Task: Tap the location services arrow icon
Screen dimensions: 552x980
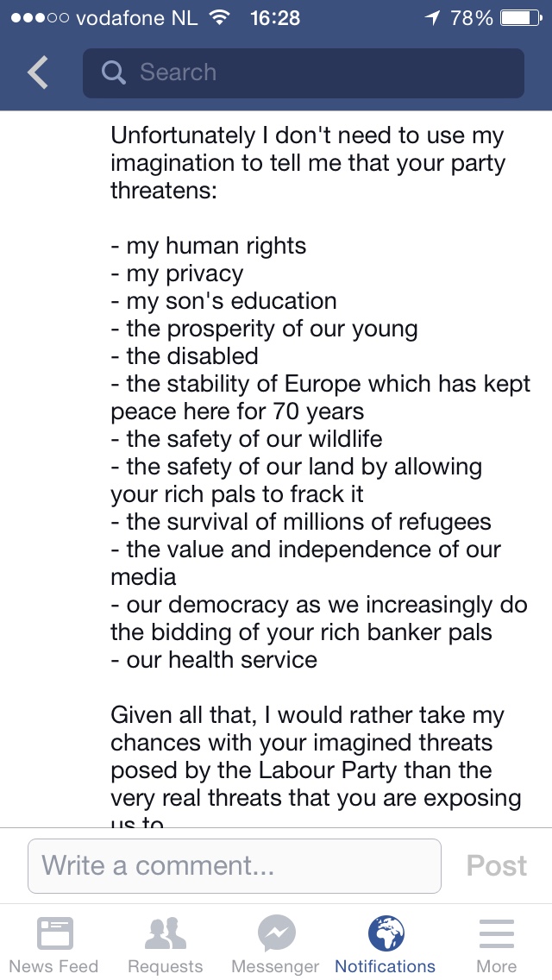Action: (432, 17)
